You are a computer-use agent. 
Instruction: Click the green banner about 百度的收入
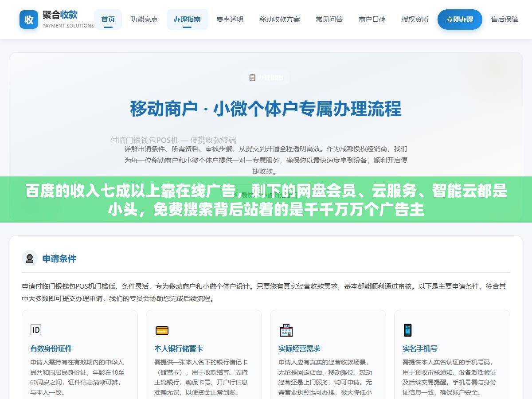266,199
